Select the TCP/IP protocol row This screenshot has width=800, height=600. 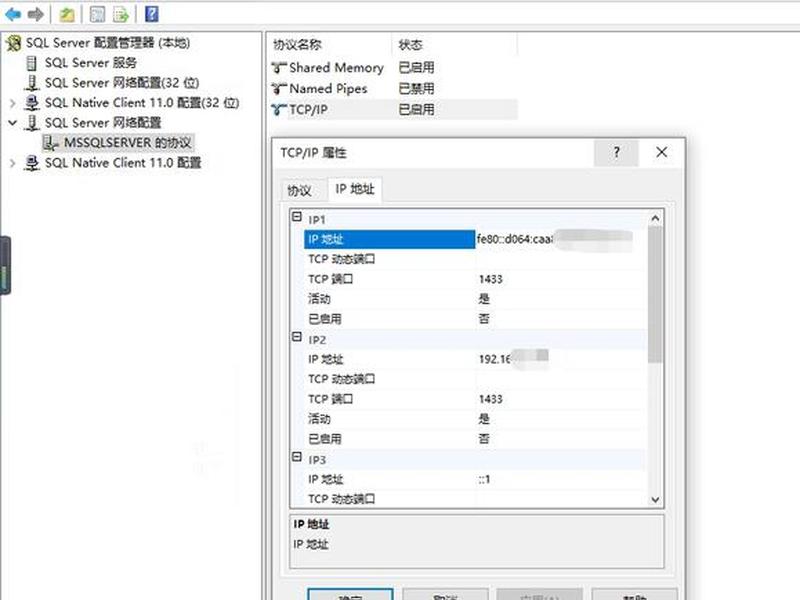(x=393, y=110)
